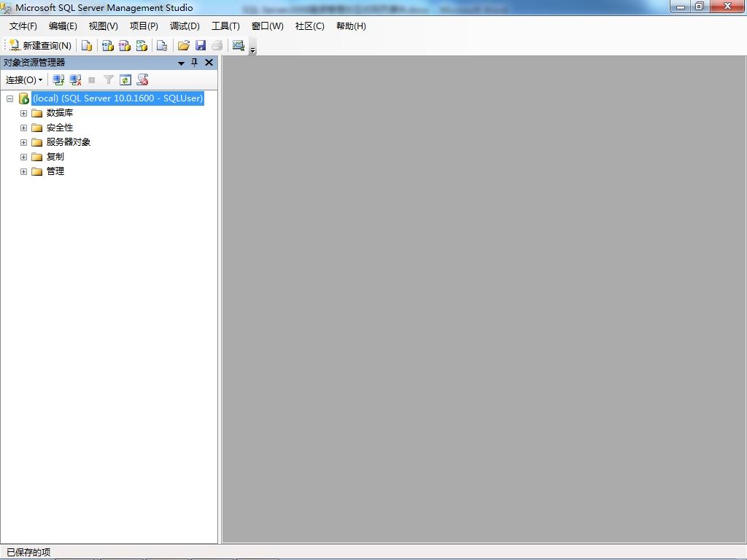Open the 文件(F) menu
The width and height of the screenshot is (747, 560).
click(x=23, y=26)
